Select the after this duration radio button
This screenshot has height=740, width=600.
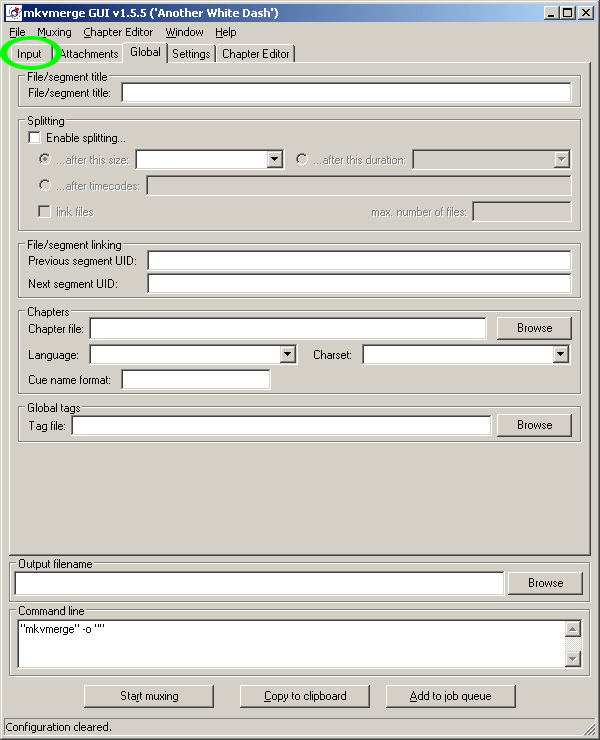point(302,160)
